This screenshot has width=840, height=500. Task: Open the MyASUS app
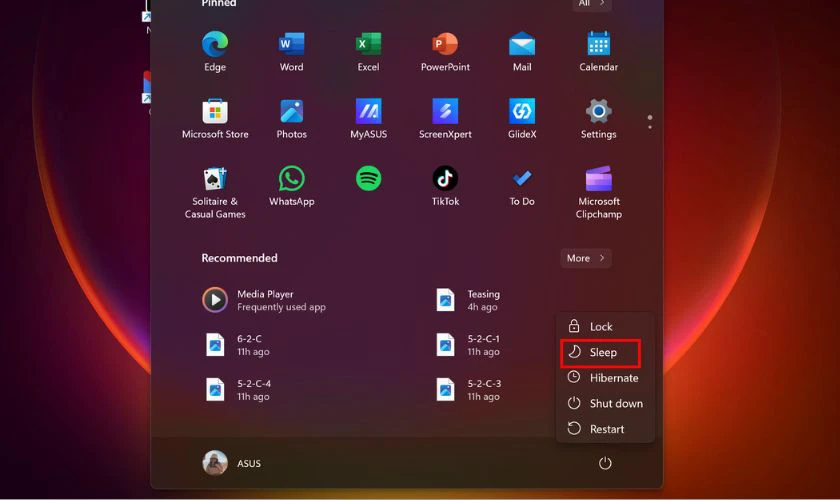369,111
